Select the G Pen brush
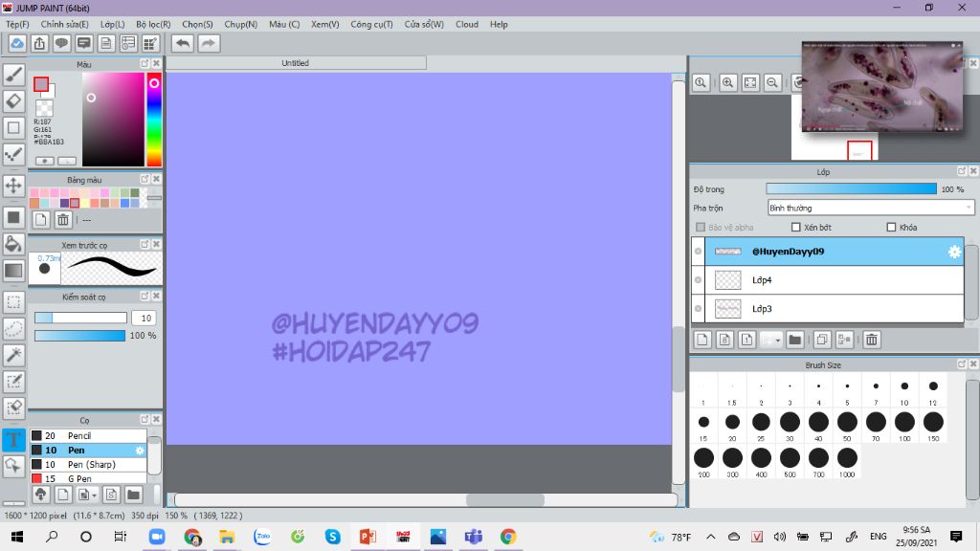 88,478
